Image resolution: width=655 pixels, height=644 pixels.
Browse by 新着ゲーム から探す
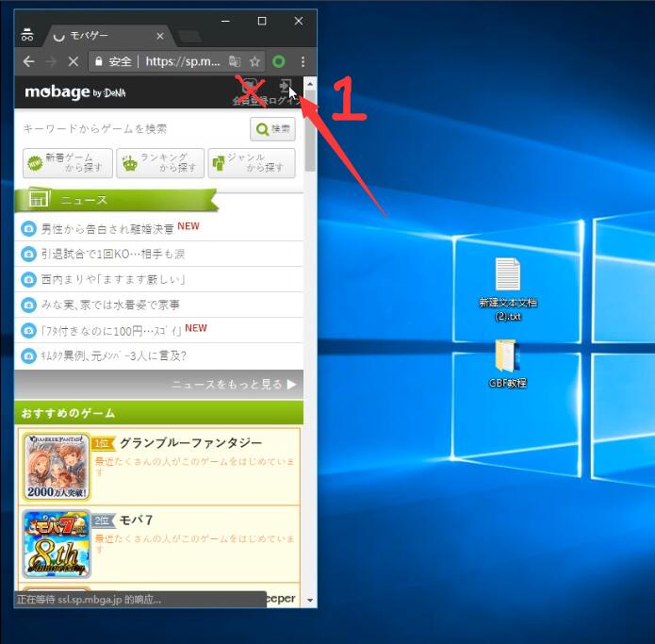click(x=68, y=163)
